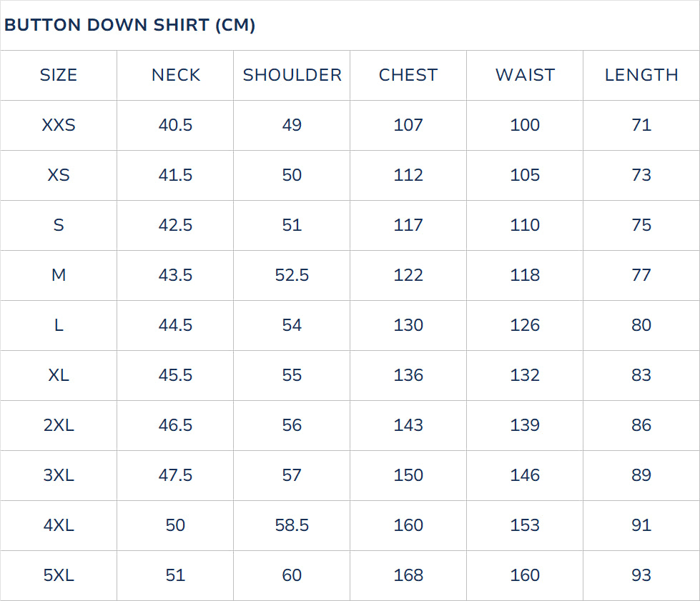Click length value 89 for 3XL
Image resolution: width=700 pixels, height=601 pixels.
[x=641, y=475]
